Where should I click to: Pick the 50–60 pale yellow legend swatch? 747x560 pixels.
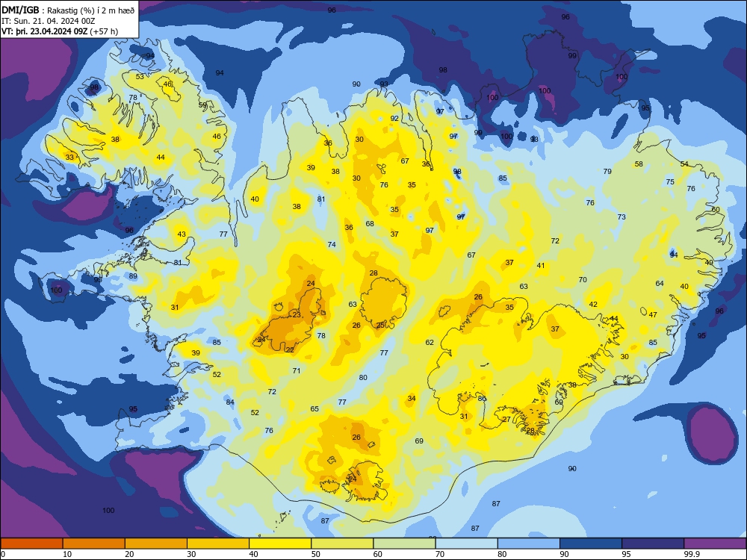coord(342,544)
